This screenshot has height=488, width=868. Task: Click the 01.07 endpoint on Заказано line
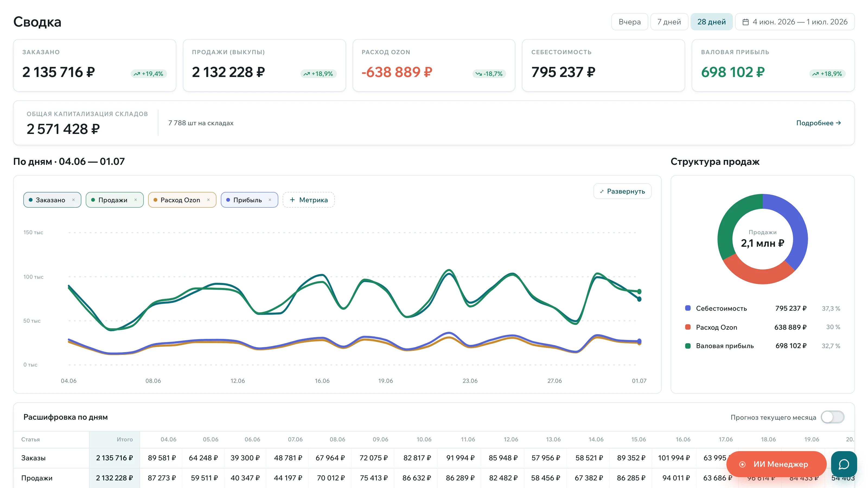639,299
